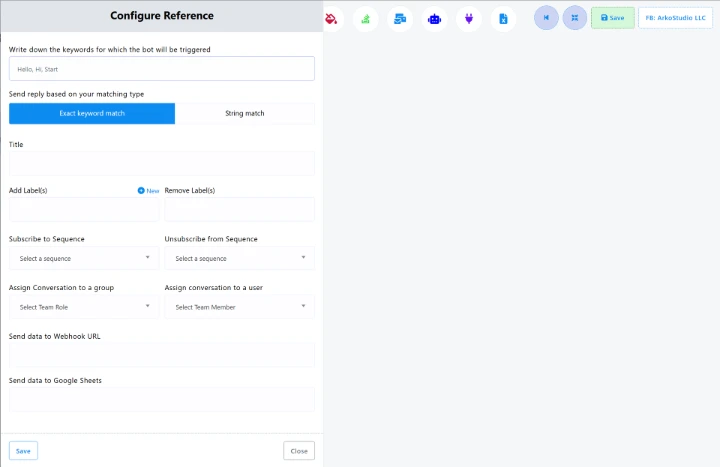Viewport: 720px width, 467px height.
Task: Open the blue chat cards icon
Action: pyautogui.click(x=400, y=18)
